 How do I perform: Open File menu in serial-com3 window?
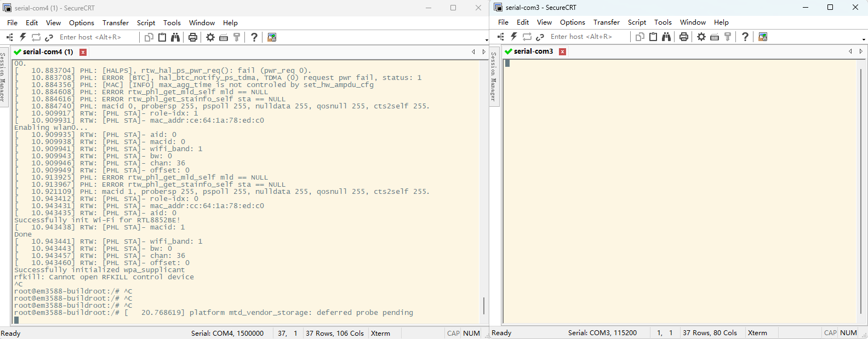point(503,22)
